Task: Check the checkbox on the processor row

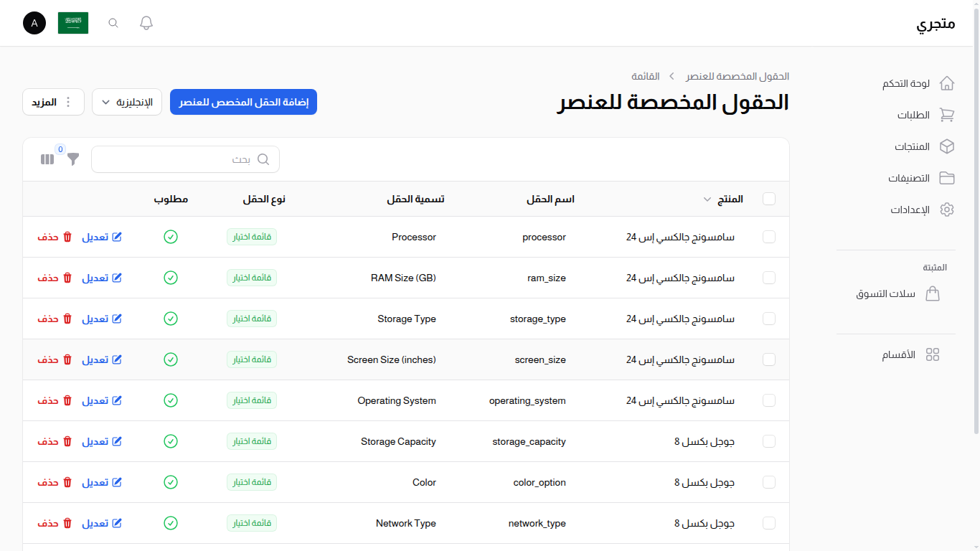Action: [768, 237]
